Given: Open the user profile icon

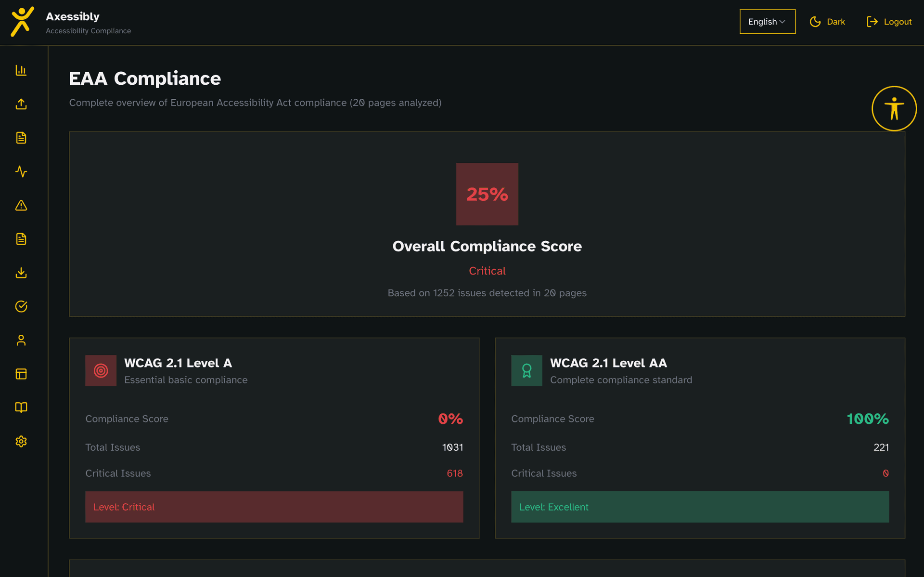Looking at the screenshot, I should tap(21, 340).
